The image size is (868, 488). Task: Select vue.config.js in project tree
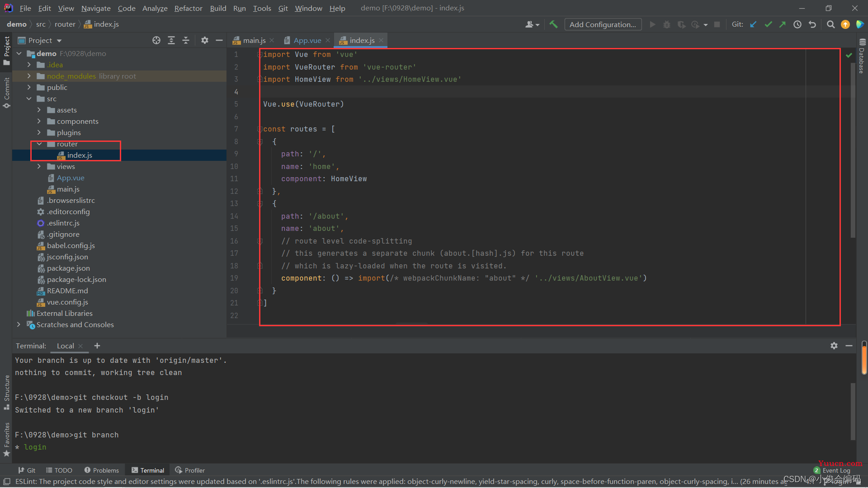[x=67, y=302]
